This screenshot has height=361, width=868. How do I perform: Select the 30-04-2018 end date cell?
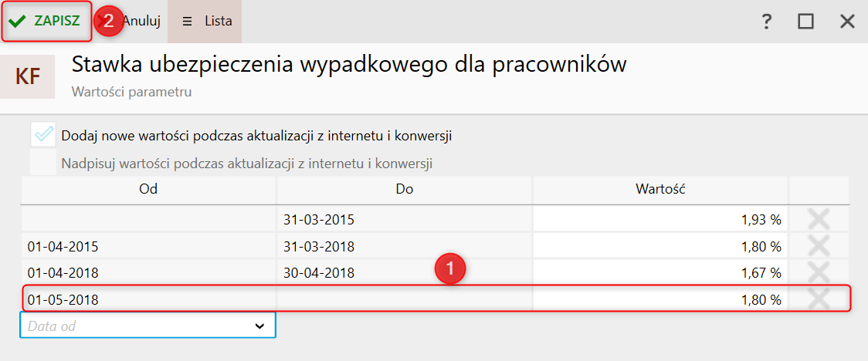pyautogui.click(x=405, y=273)
